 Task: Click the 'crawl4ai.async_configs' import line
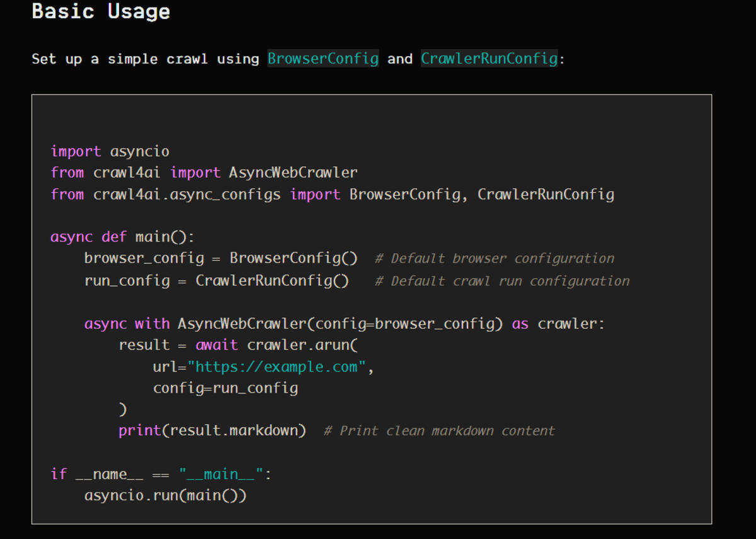coord(333,194)
